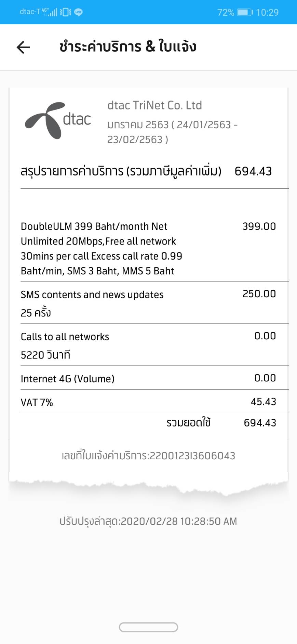This screenshot has height=644, width=297.
Task: Tap the dtac logo
Action: 58,120
